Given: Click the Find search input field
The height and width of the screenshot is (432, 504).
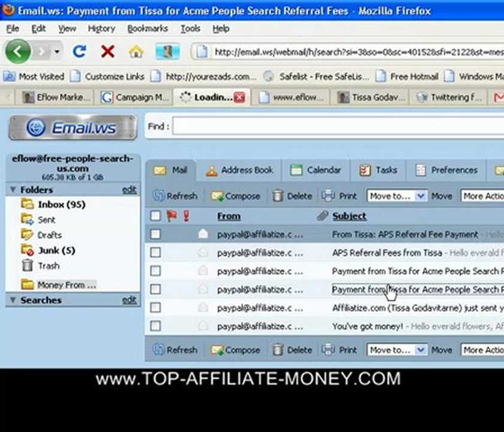Looking at the screenshot, I should coord(338,126).
